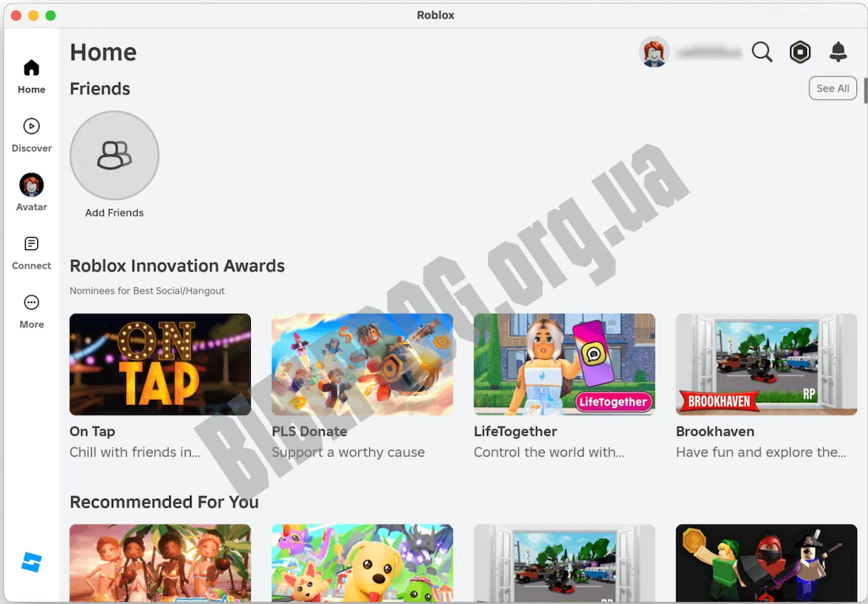Click the On Tap title text
Image resolution: width=868 pixels, height=604 pixels.
click(92, 431)
